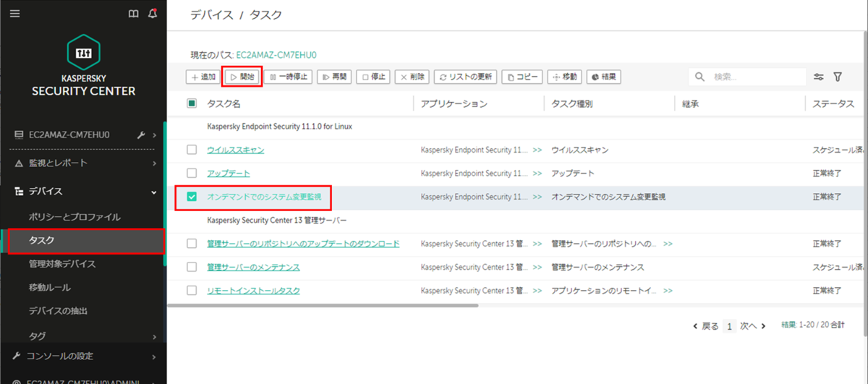Expand EC2AMAZ-CM7EHU0 server sidebar item

(155, 135)
